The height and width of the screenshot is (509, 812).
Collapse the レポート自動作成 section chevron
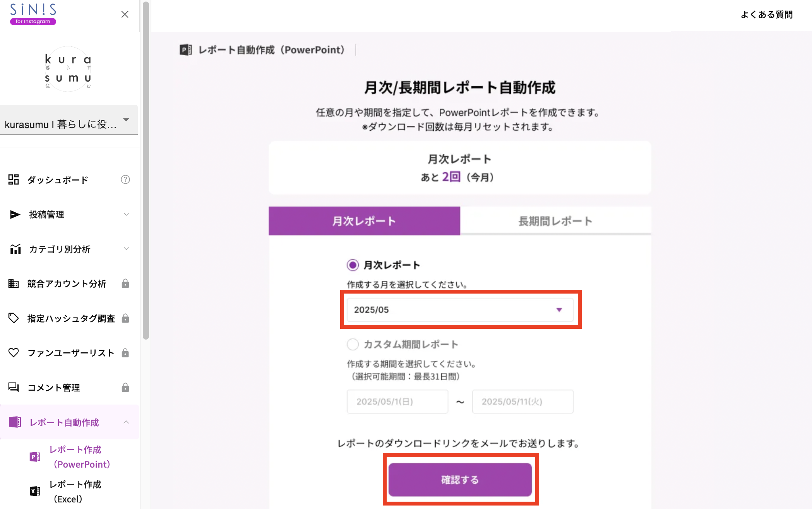[x=126, y=422]
